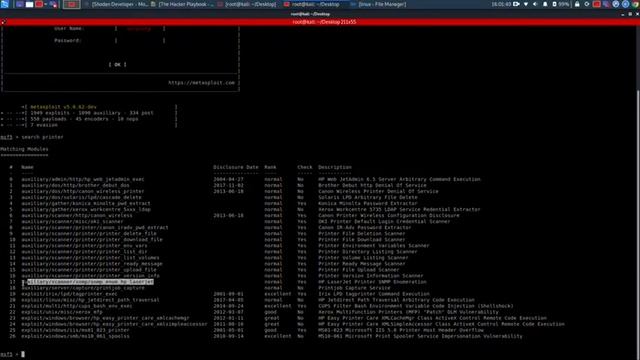
Task: Click module exploit/irix/lpd/tagprinter_exec
Action: [69, 294]
